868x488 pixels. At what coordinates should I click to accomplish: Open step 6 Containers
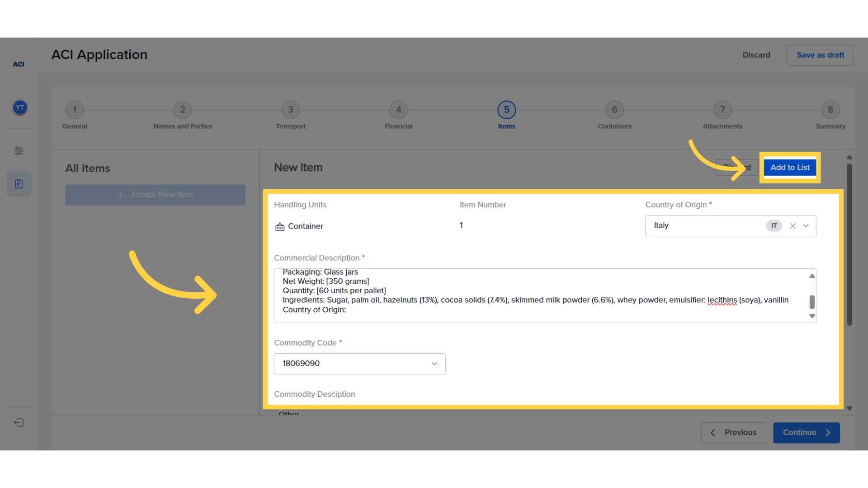(x=614, y=110)
